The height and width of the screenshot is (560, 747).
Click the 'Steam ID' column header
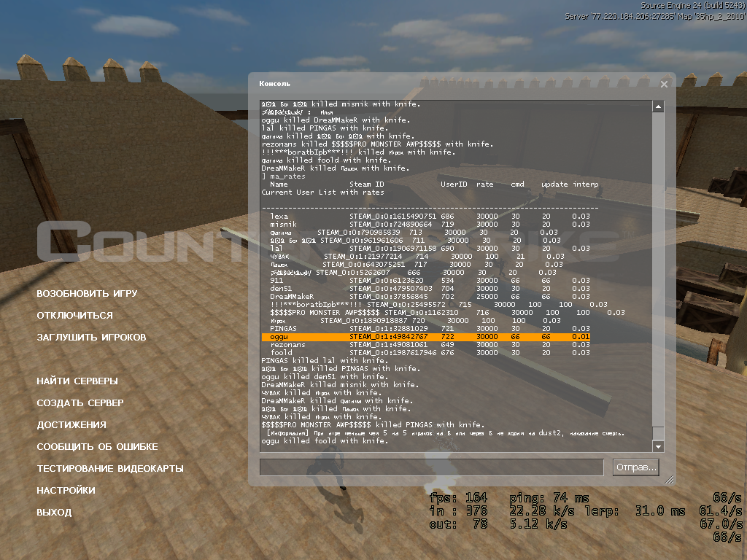pos(366,184)
